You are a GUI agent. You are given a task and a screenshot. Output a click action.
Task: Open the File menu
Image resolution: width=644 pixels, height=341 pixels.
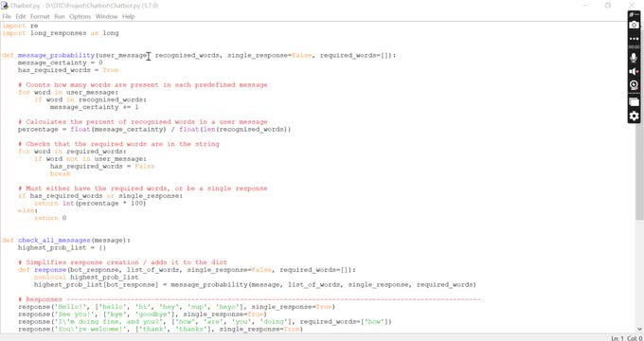7,16
